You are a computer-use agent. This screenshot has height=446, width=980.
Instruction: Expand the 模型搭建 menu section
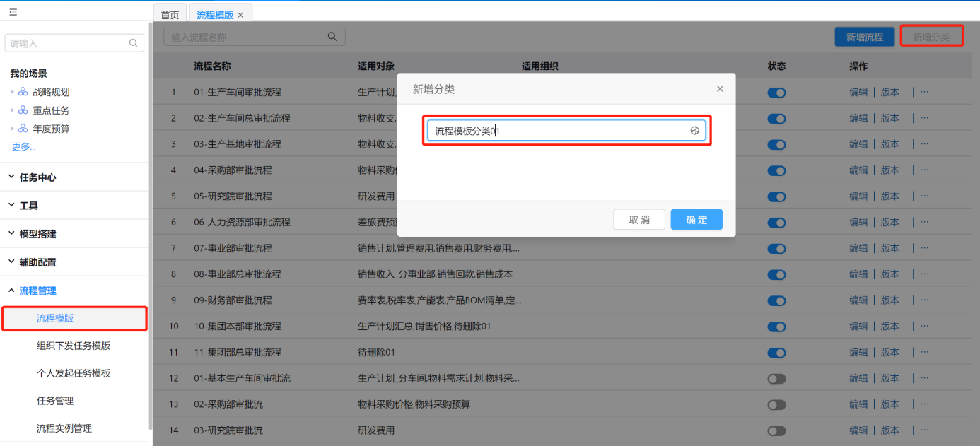pos(37,234)
